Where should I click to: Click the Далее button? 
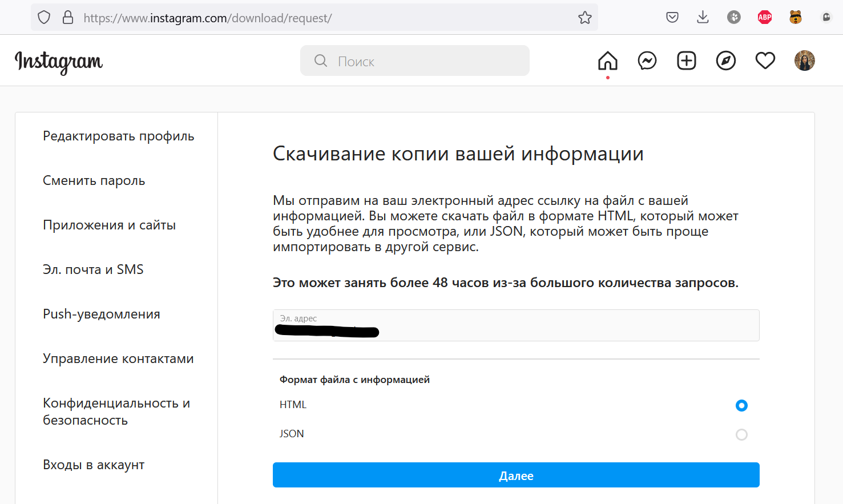[x=516, y=474]
